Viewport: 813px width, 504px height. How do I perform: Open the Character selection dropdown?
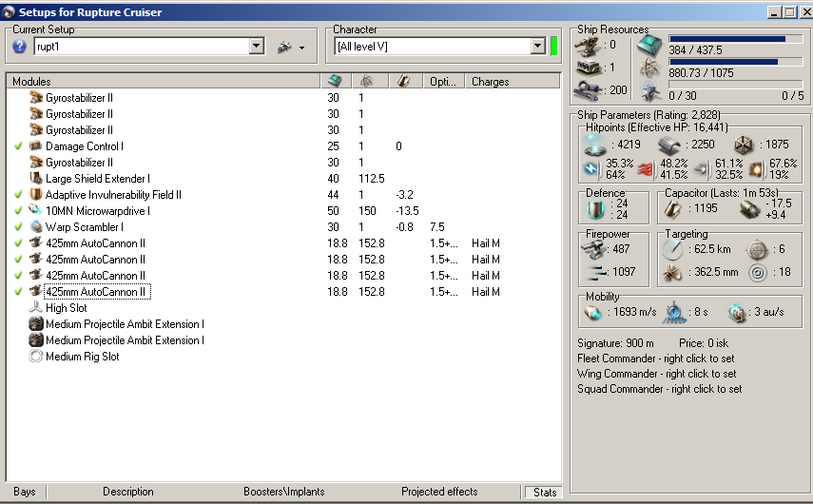pos(537,47)
